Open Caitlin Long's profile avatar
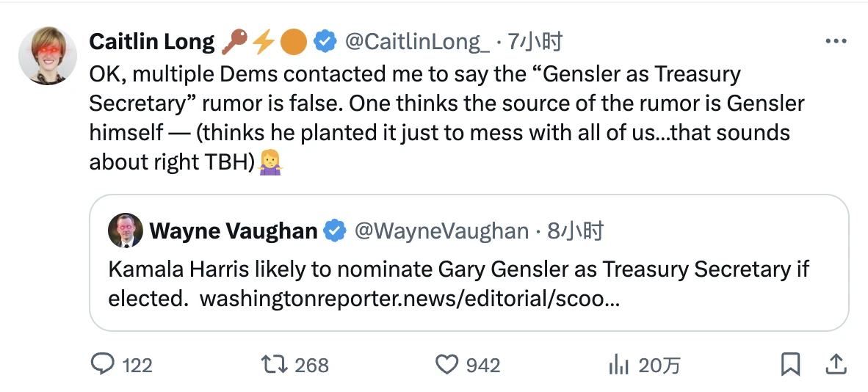The width and height of the screenshot is (868, 392). pyautogui.click(x=48, y=56)
